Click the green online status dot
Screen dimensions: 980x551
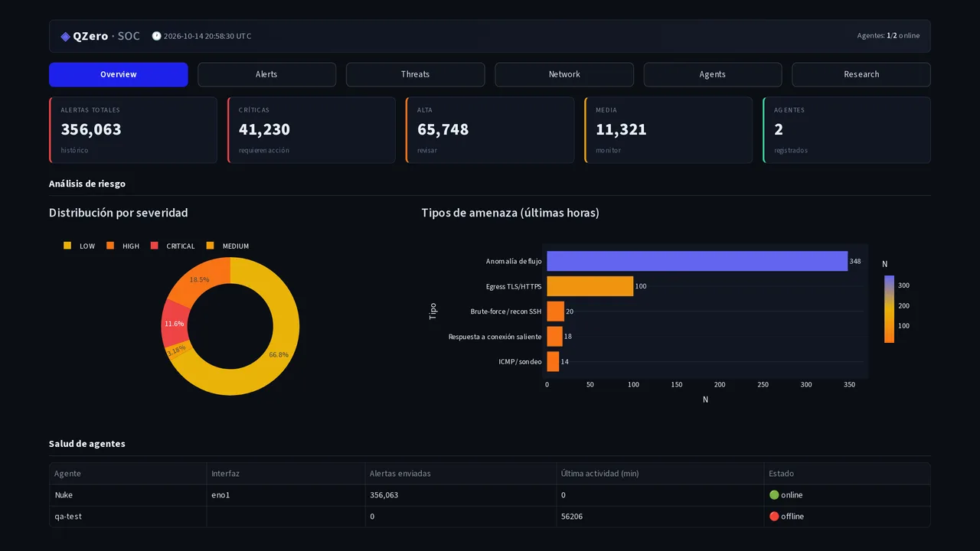tap(774, 495)
